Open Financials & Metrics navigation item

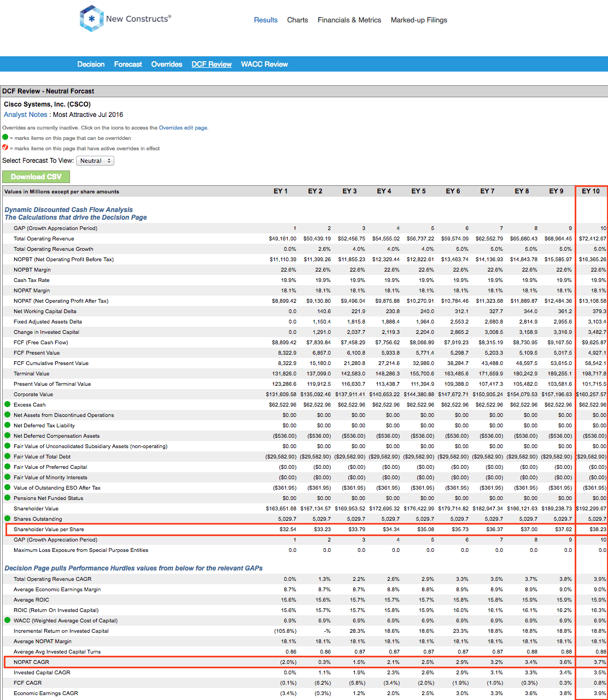click(x=349, y=20)
